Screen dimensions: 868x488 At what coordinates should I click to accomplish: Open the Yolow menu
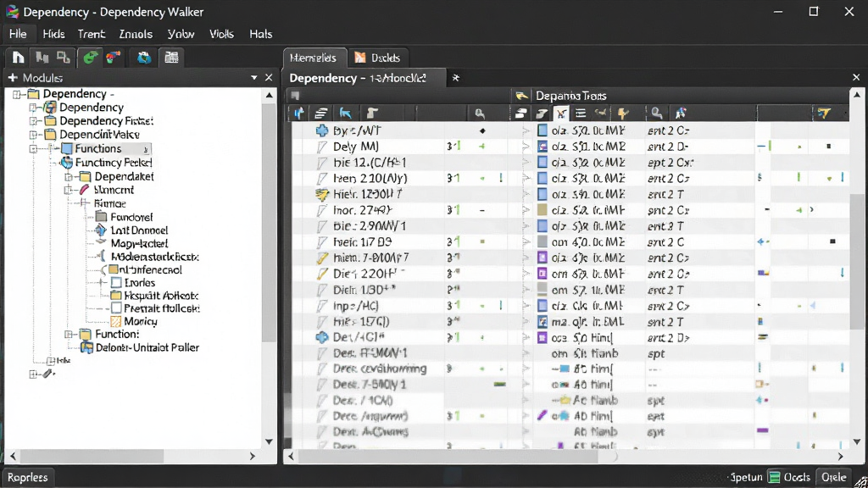181,34
